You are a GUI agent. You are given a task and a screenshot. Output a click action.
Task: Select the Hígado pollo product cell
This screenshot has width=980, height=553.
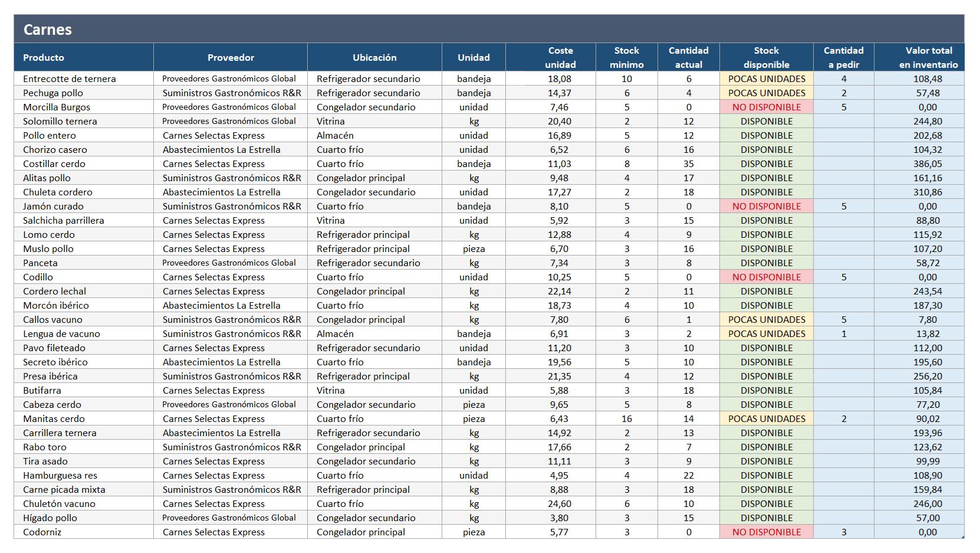[x=84, y=518]
